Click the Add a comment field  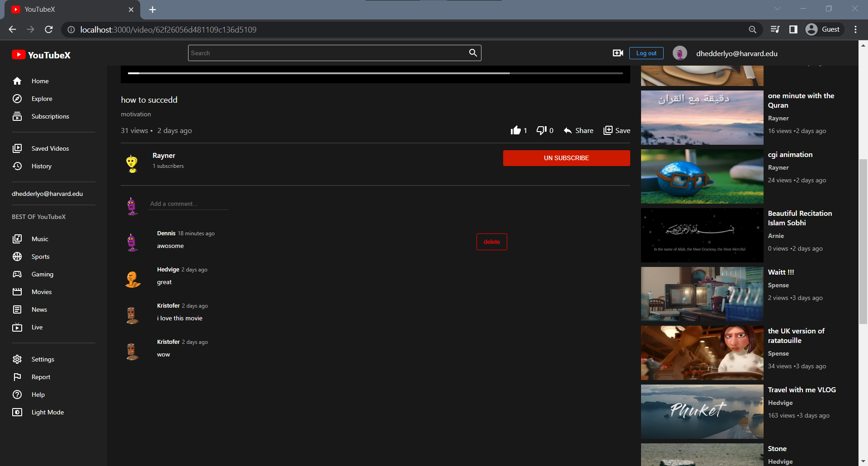coord(189,204)
